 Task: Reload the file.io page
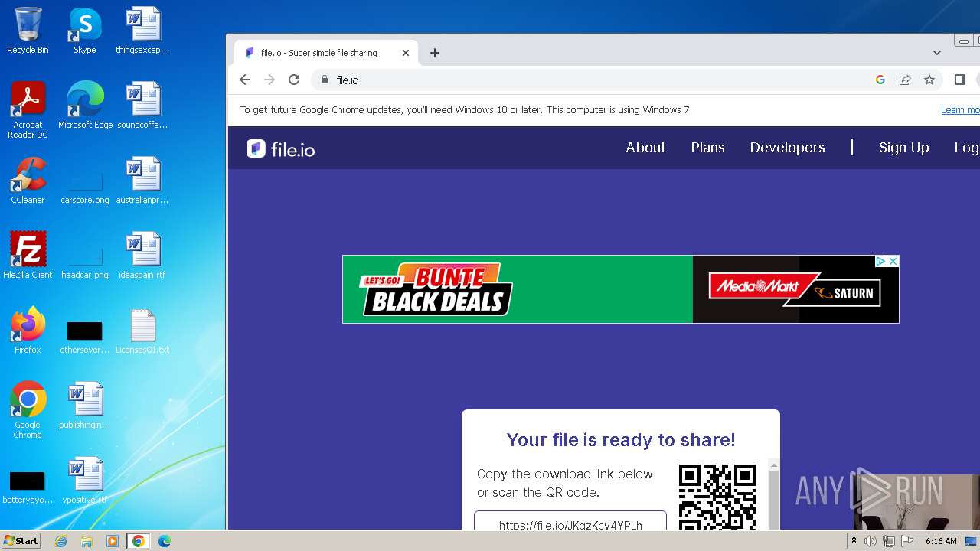pos(294,80)
